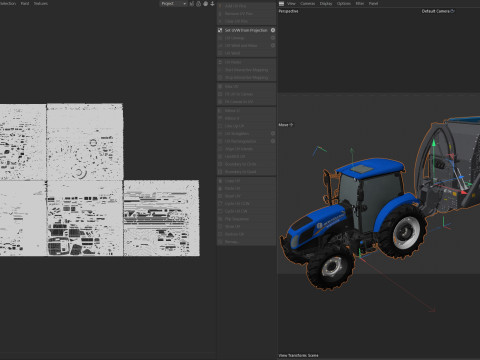Choose Add UV Pins command

click(246, 6)
